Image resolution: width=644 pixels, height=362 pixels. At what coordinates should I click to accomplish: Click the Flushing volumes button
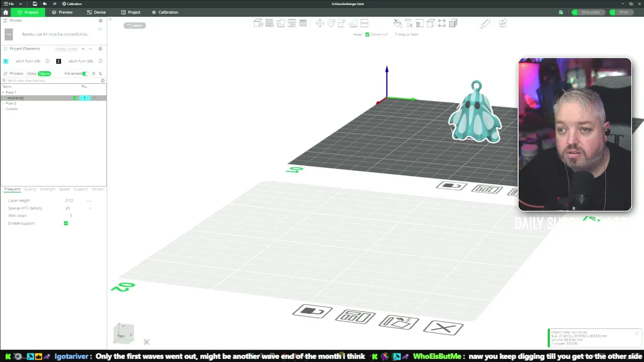click(x=66, y=49)
